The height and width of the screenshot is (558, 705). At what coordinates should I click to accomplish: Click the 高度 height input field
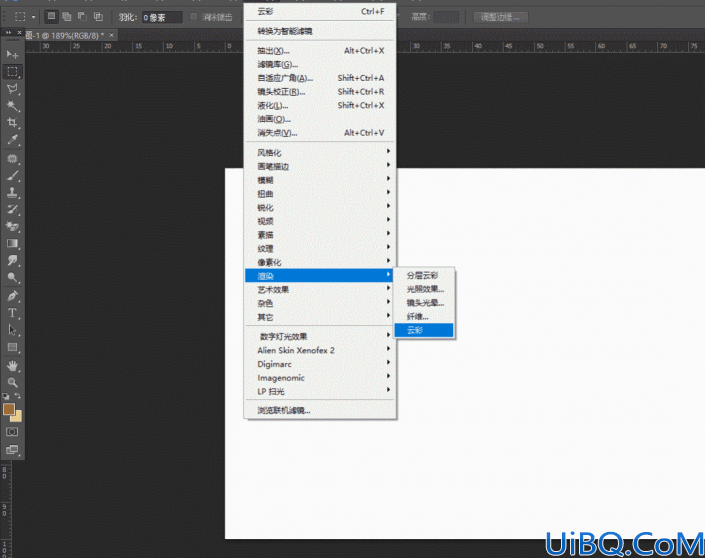[446, 17]
